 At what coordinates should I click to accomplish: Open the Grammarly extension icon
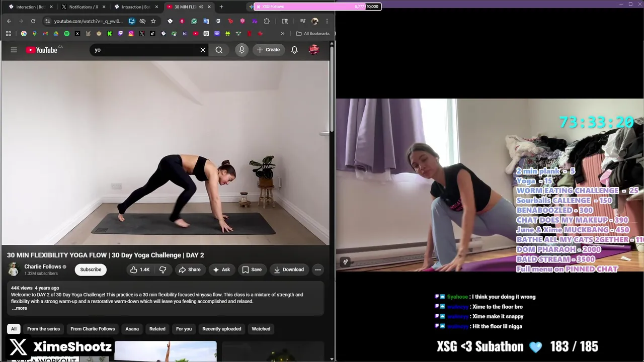tap(194, 21)
